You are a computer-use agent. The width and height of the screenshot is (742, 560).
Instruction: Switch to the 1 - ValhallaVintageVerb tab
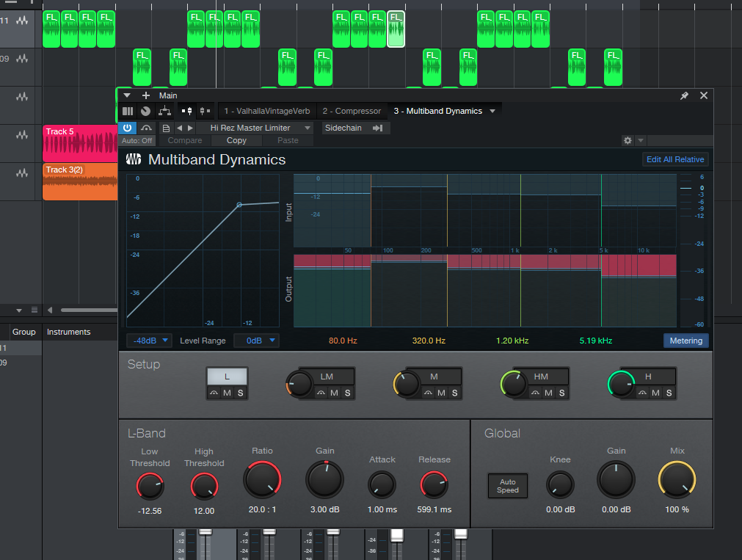tap(267, 112)
